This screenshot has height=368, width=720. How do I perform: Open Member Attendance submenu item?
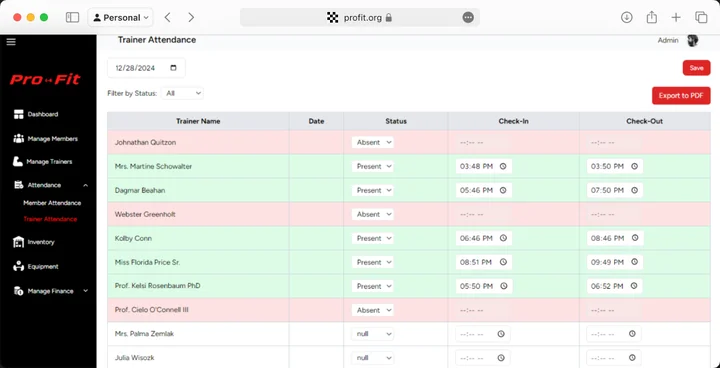tap(52, 203)
